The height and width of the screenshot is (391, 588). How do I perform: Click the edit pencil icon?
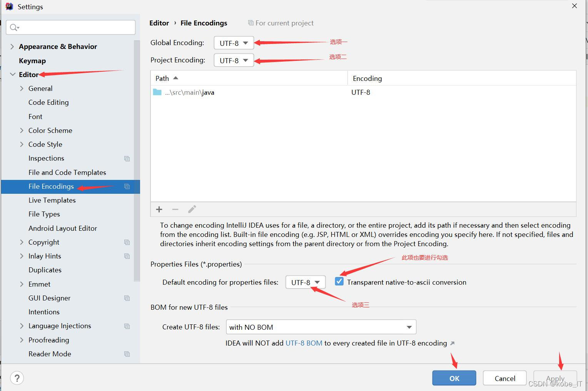pos(192,209)
